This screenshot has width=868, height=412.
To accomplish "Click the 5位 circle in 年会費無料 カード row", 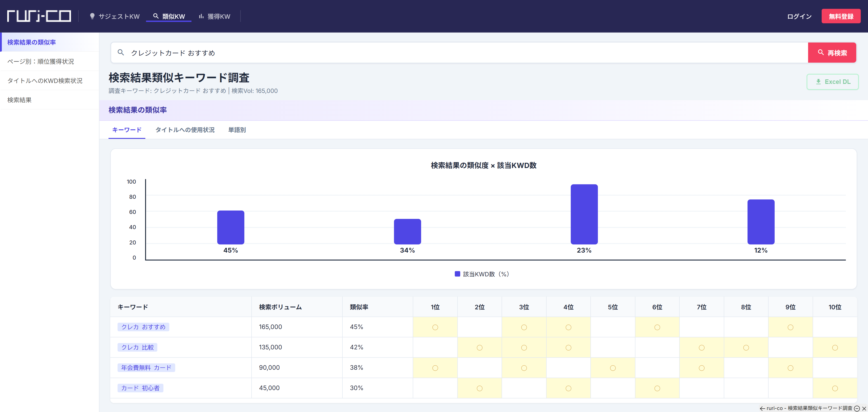I will tap(613, 368).
